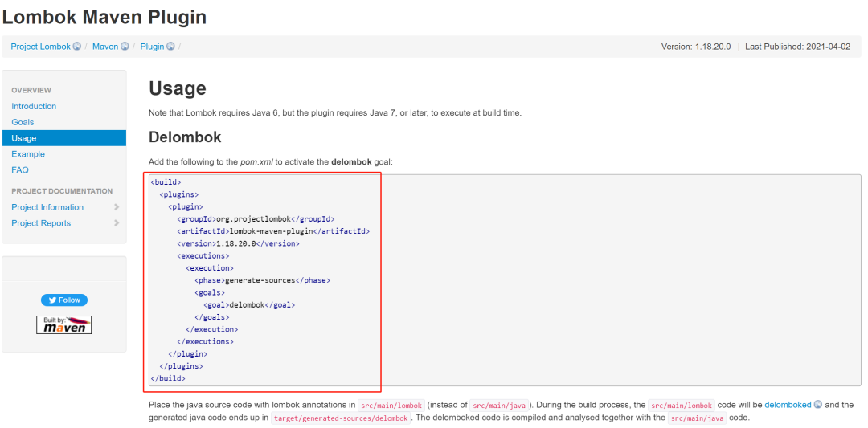Click the Version: 1.18.20.0 text
Viewport: 868px width, 428px height.
(x=696, y=47)
